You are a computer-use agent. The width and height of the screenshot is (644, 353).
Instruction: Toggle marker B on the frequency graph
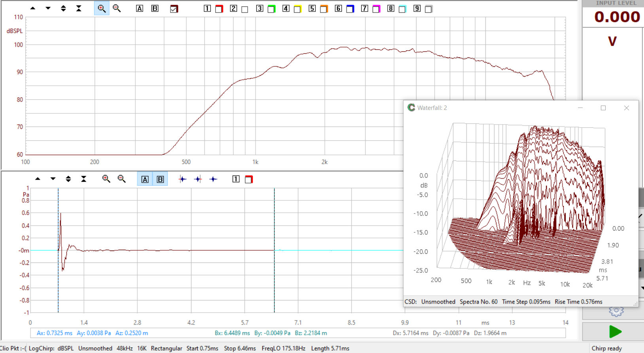click(155, 8)
